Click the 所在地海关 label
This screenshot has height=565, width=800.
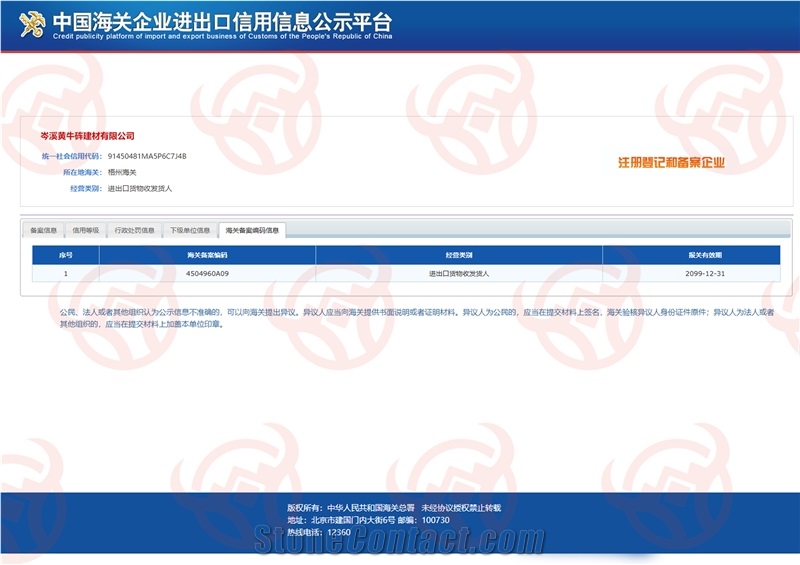pos(83,173)
